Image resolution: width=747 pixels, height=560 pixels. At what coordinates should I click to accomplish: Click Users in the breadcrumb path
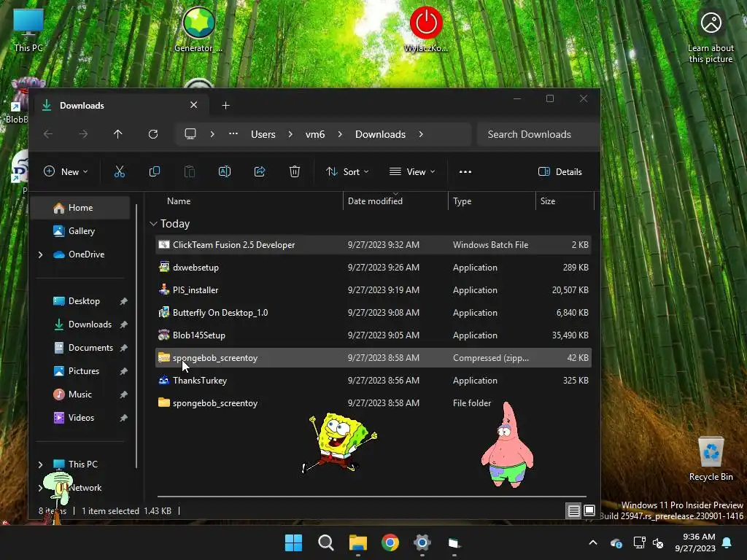click(x=263, y=134)
